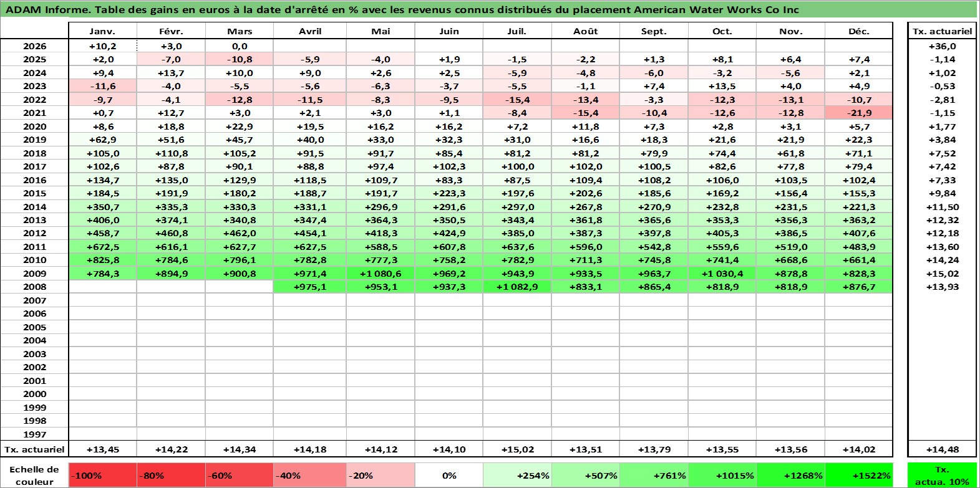Select the -2,81 actuarial rate for 2022
This screenshot has width=980, height=488.
click(942, 100)
